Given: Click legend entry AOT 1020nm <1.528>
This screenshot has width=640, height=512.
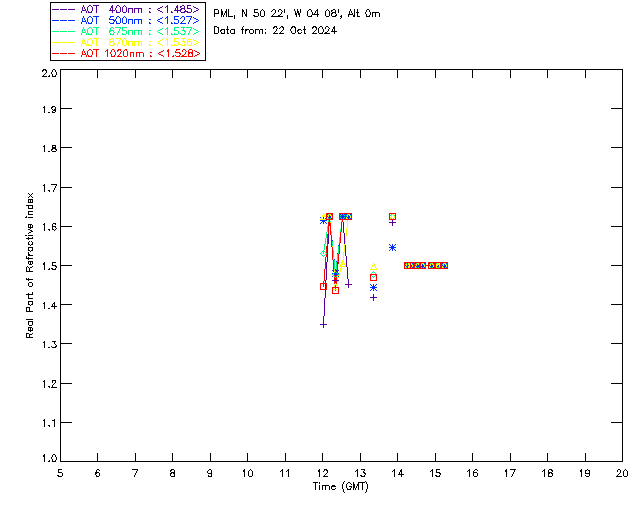Looking at the screenshot, I should (126, 53).
